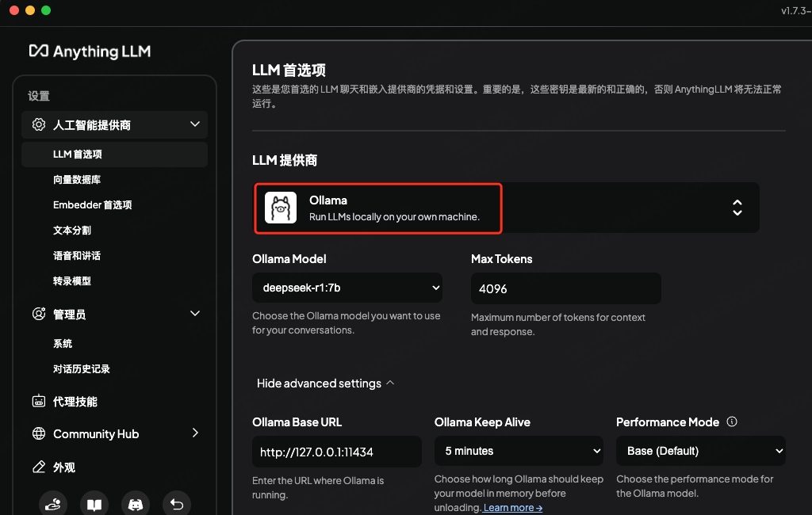Click the yellow minimize window button

(x=30, y=10)
